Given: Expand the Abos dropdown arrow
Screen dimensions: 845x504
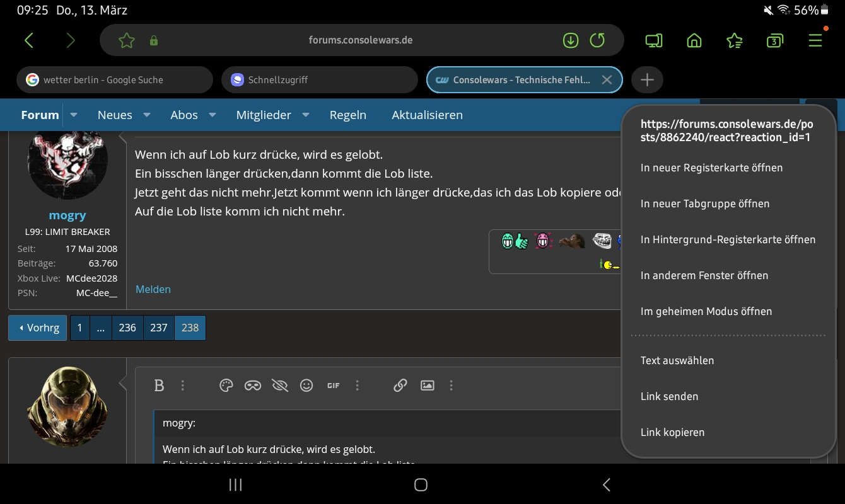Looking at the screenshot, I should 213,115.
